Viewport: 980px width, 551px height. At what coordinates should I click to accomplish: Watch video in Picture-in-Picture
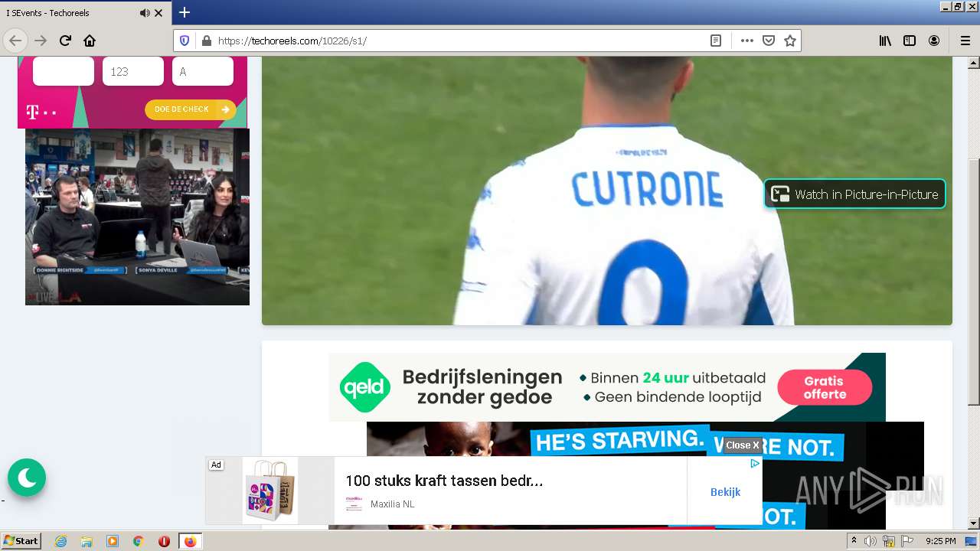854,194
